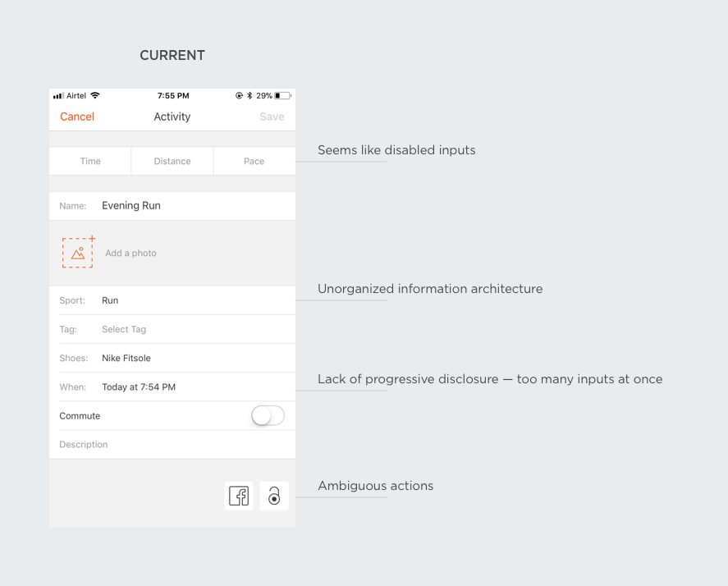728x586 pixels.
Task: Select the Distance input segment
Action: pos(172,162)
